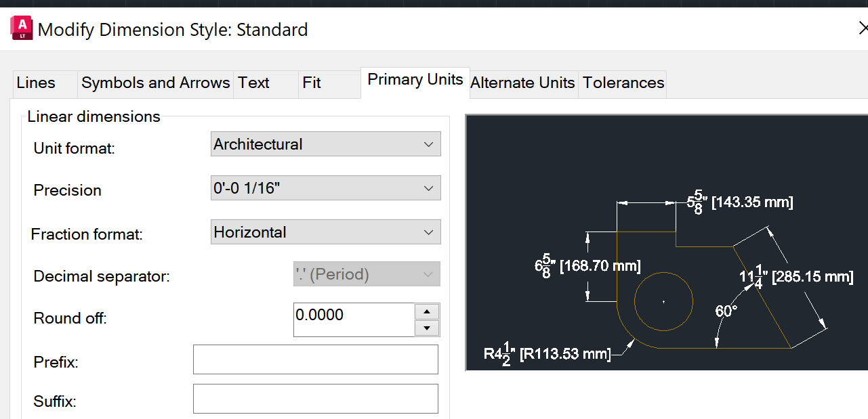
Task: Close the Modify Dimension Style dialog
Action: [863, 28]
